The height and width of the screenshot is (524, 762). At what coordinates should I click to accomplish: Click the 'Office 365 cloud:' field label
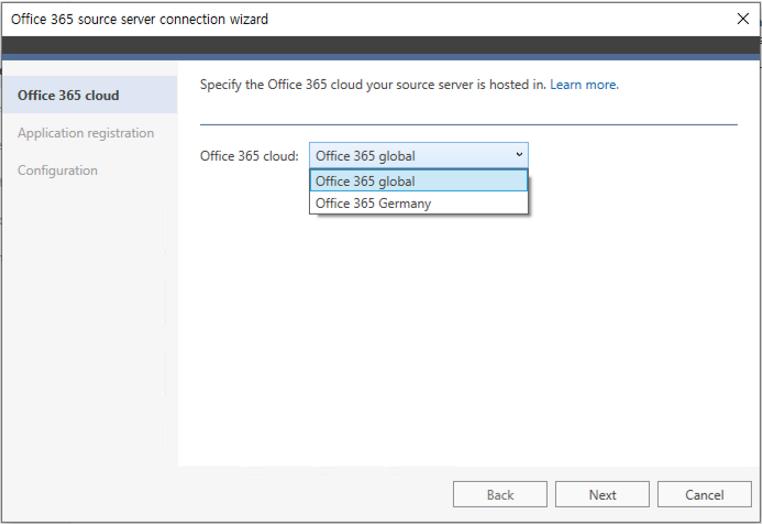[249, 156]
